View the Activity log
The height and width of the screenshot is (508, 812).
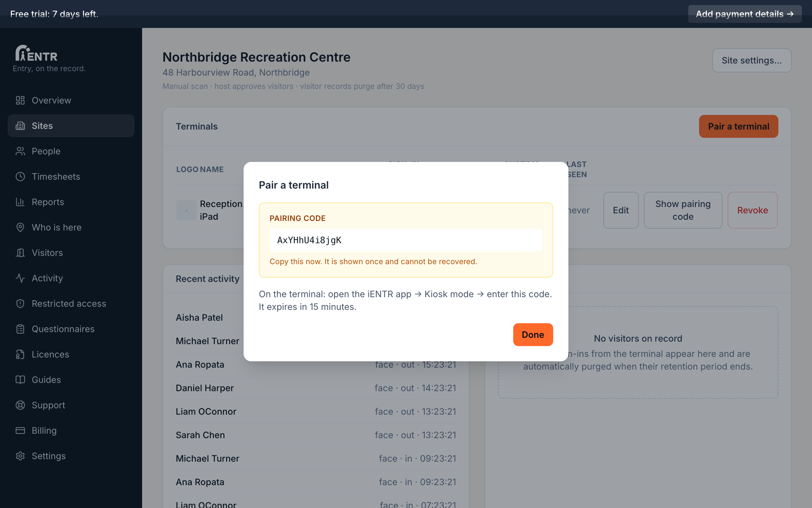[x=71, y=278]
